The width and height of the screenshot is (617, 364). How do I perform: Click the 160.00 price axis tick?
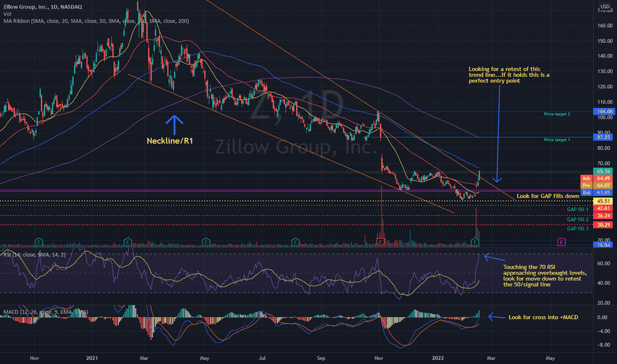[x=605, y=26]
